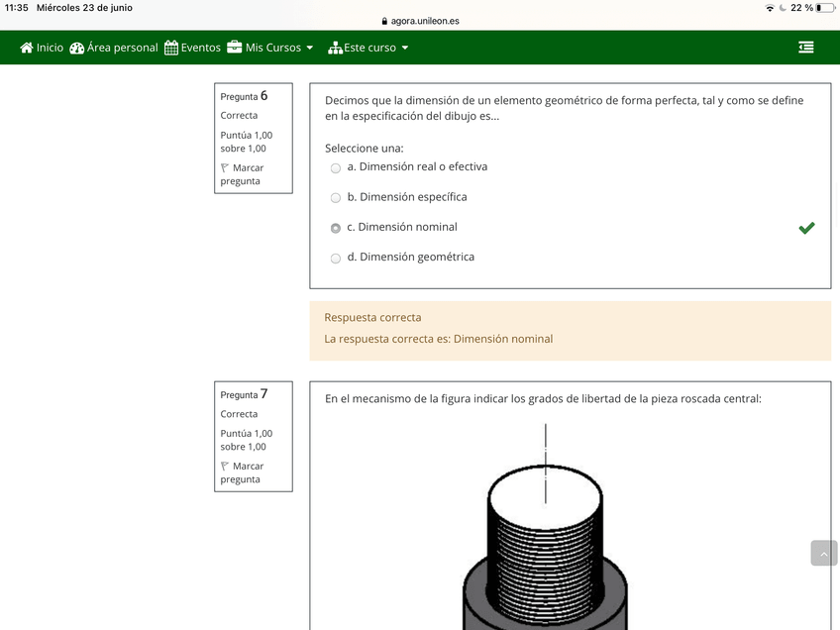Click the Este curso sitemap icon
Screen dimensions: 840x630
click(335, 48)
